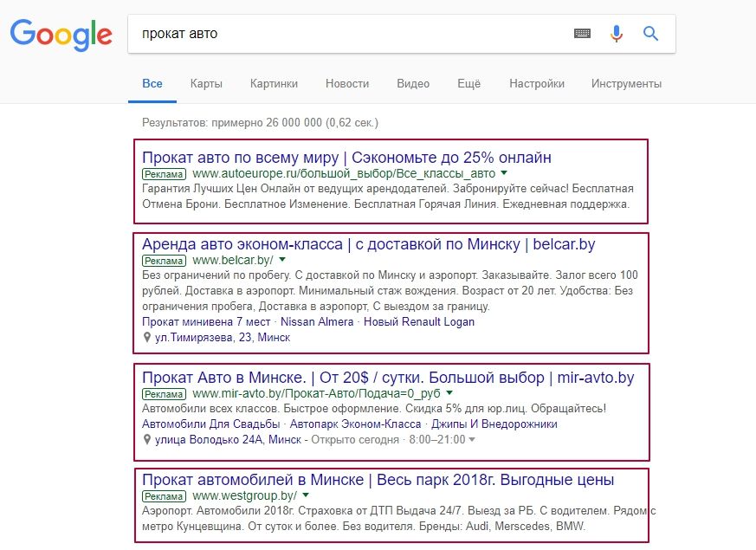Expand opening hours arrow after 8:00–21:00

(x=472, y=439)
